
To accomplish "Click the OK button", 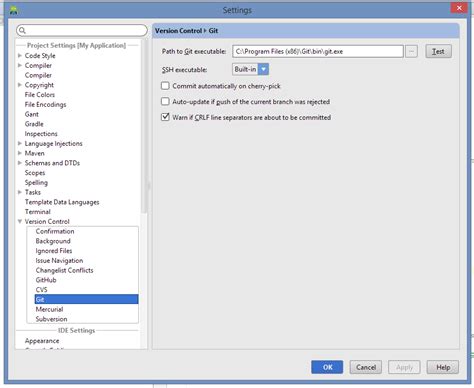I will tap(327, 367).
